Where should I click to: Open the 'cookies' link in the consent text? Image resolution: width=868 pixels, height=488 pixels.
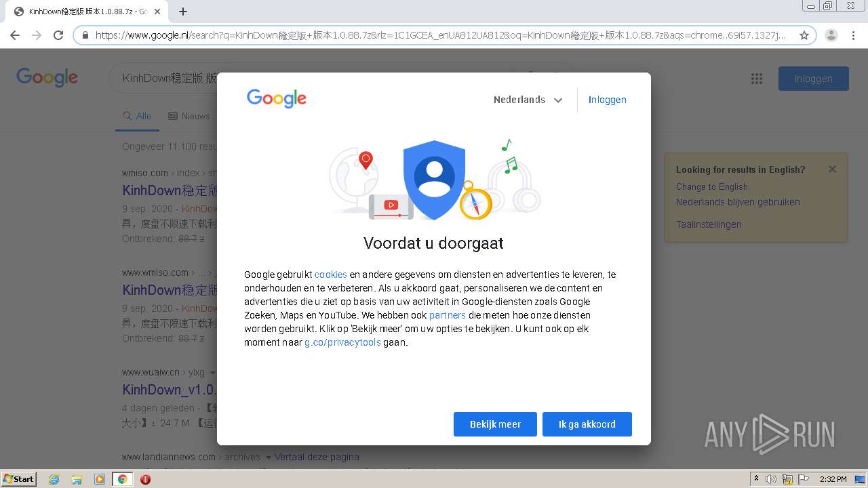pyautogui.click(x=331, y=274)
